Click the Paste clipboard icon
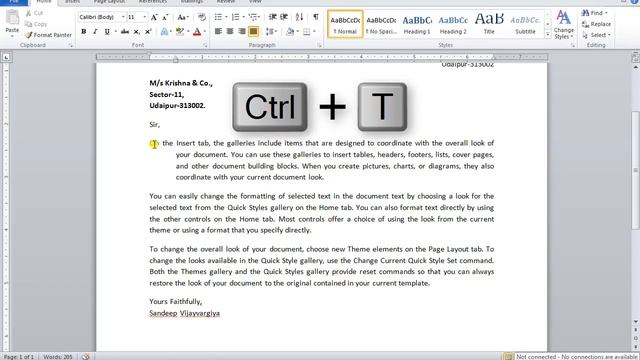The height and width of the screenshot is (360, 640). (12, 18)
